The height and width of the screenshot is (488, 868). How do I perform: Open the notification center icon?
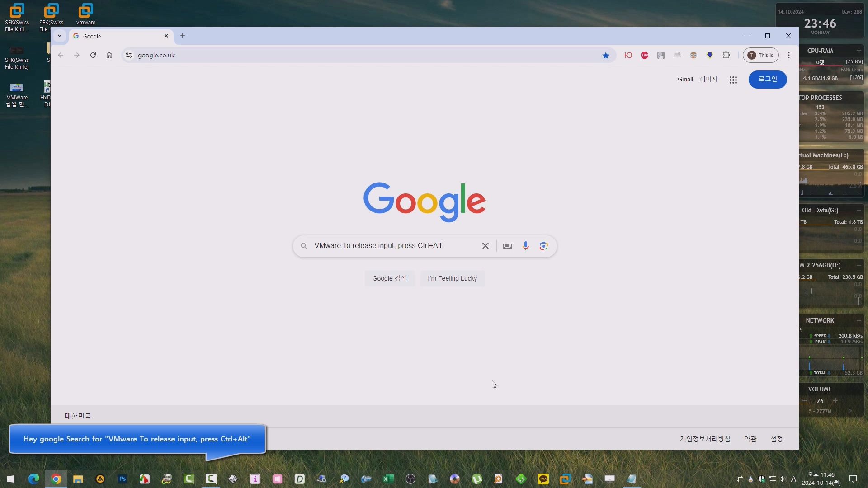point(853,479)
